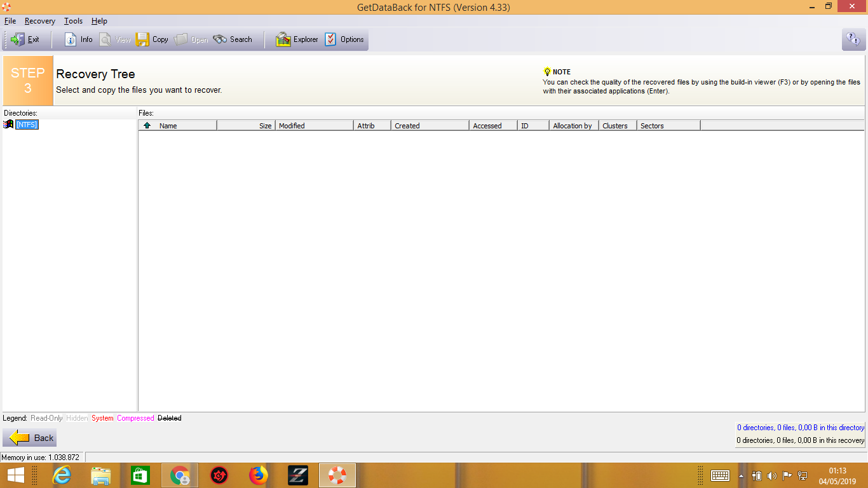
Task: Open the volume speaker tray icon
Action: coord(772,476)
